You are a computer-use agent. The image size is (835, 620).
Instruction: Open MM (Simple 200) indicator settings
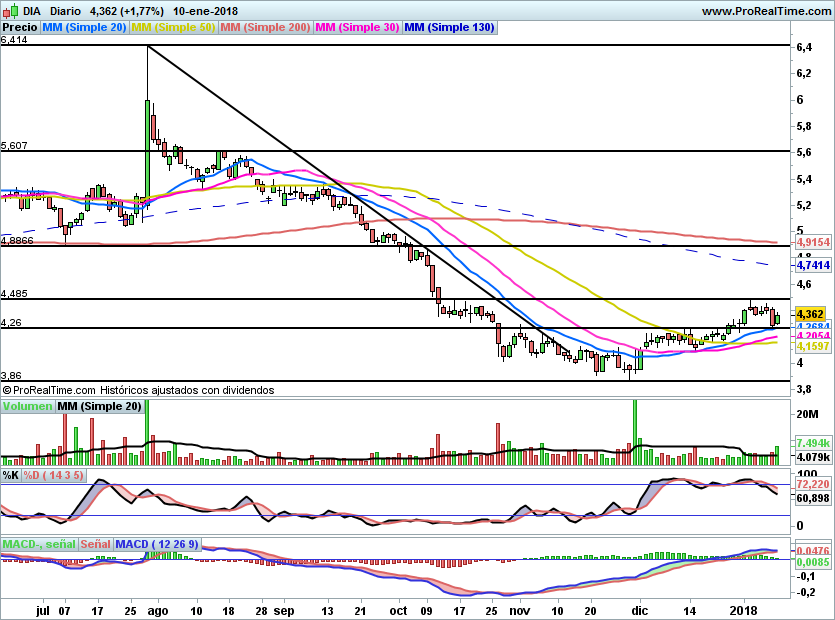(265, 28)
